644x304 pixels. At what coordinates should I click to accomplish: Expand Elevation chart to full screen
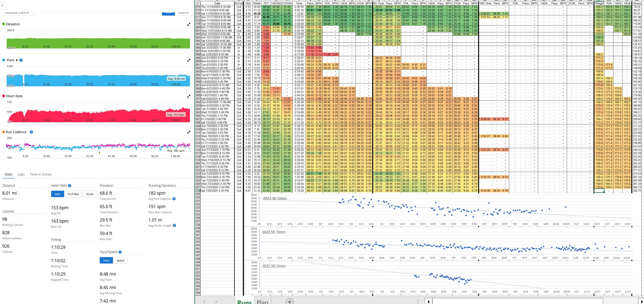pyautogui.click(x=189, y=24)
